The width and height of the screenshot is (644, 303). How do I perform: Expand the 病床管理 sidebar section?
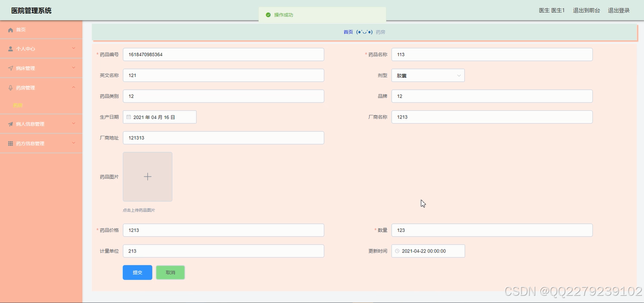[41, 67]
